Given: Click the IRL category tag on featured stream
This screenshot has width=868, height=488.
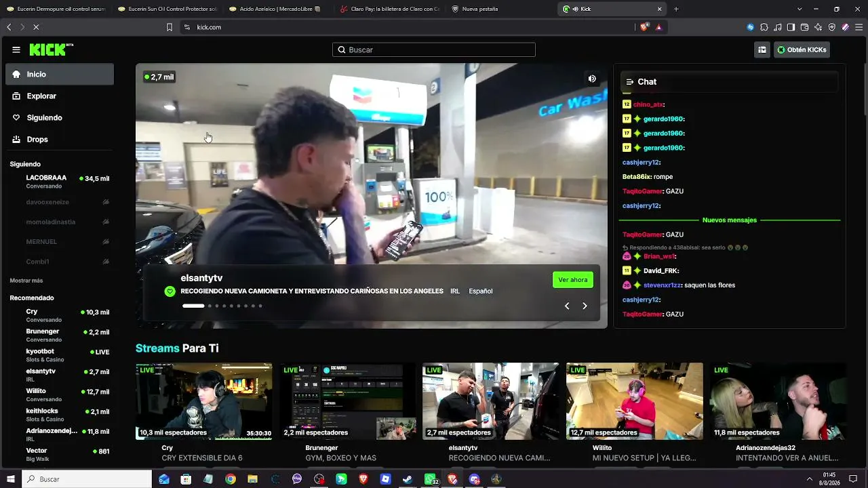Looking at the screenshot, I should point(455,291).
